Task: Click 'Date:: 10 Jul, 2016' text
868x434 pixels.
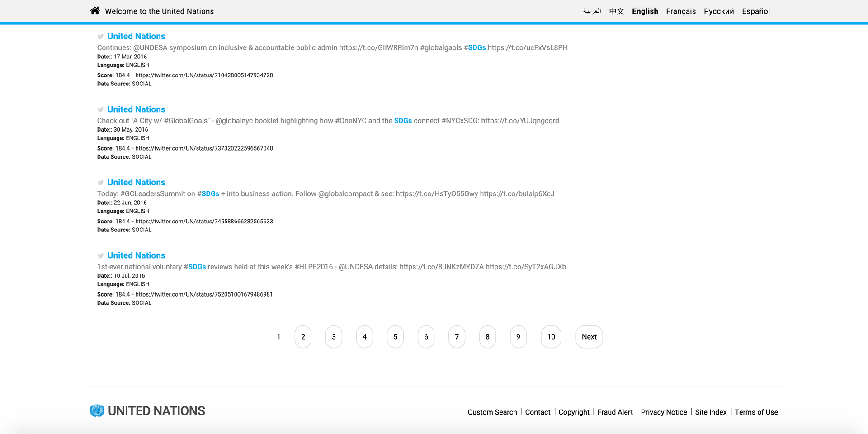Action: tap(121, 276)
